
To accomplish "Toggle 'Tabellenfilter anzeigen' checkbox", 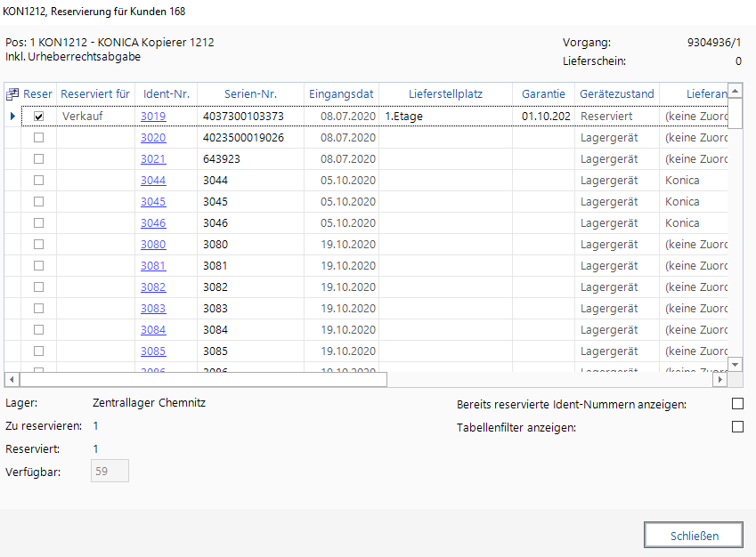I will click(x=736, y=427).
